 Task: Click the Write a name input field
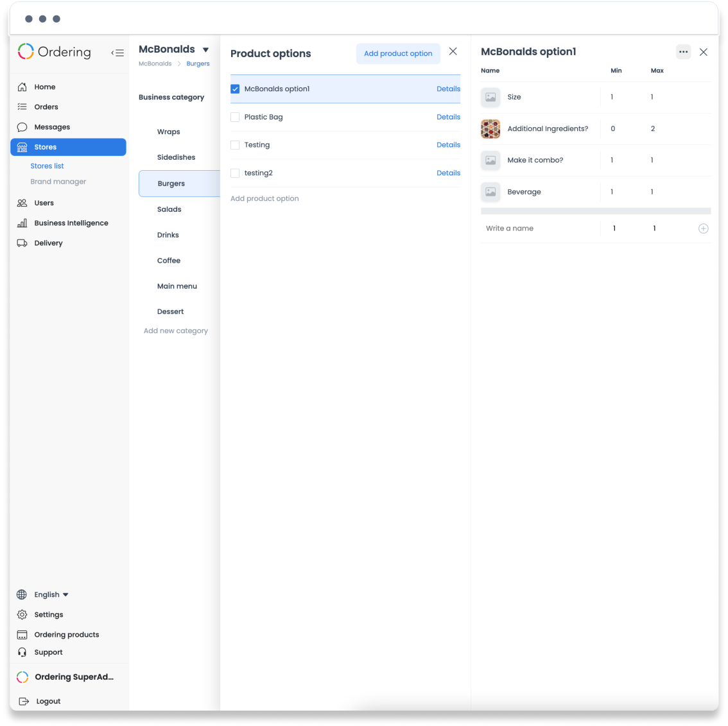[540, 229]
